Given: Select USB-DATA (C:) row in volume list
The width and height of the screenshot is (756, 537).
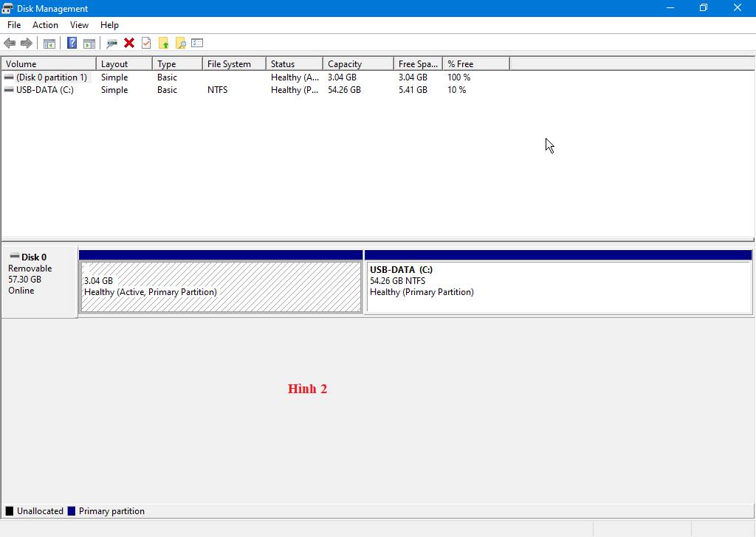Looking at the screenshot, I should tap(45, 90).
